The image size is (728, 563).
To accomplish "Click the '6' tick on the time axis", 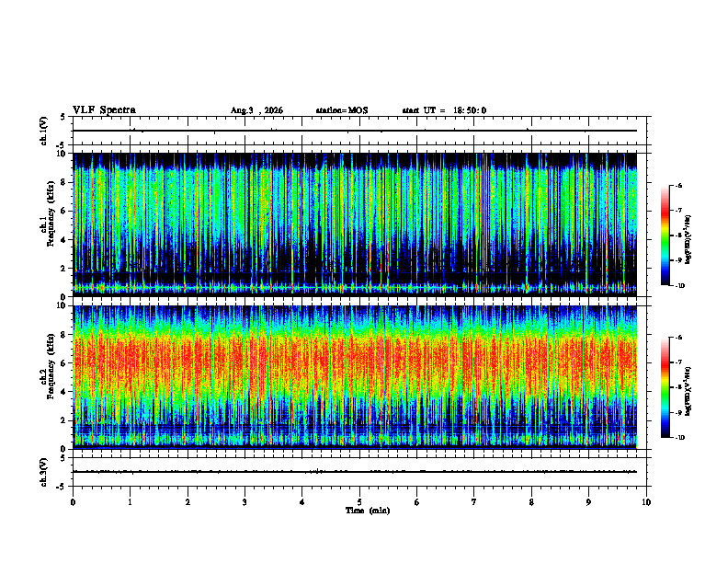I will pos(417,502).
